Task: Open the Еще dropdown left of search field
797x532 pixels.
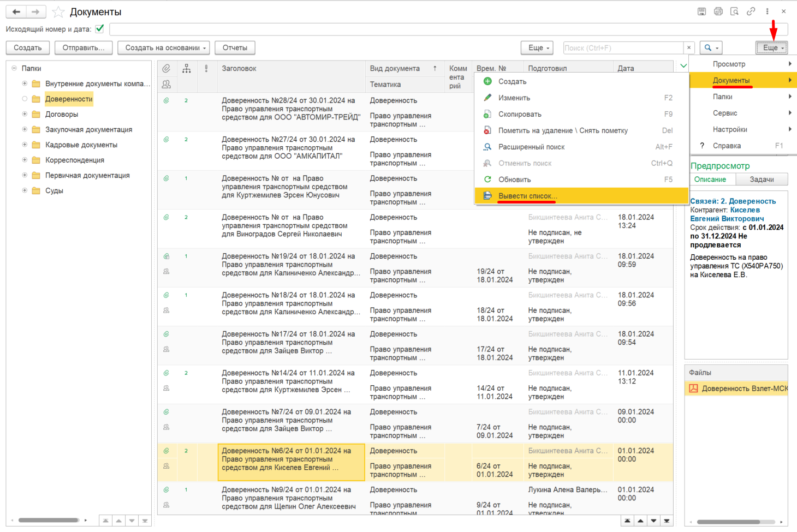Action: pos(537,48)
